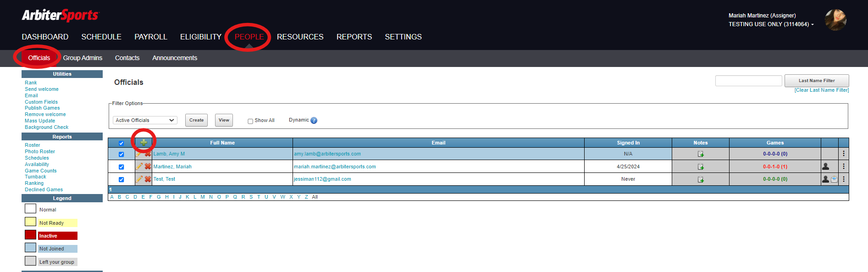Open the Dynamic filter help icon

point(314,120)
